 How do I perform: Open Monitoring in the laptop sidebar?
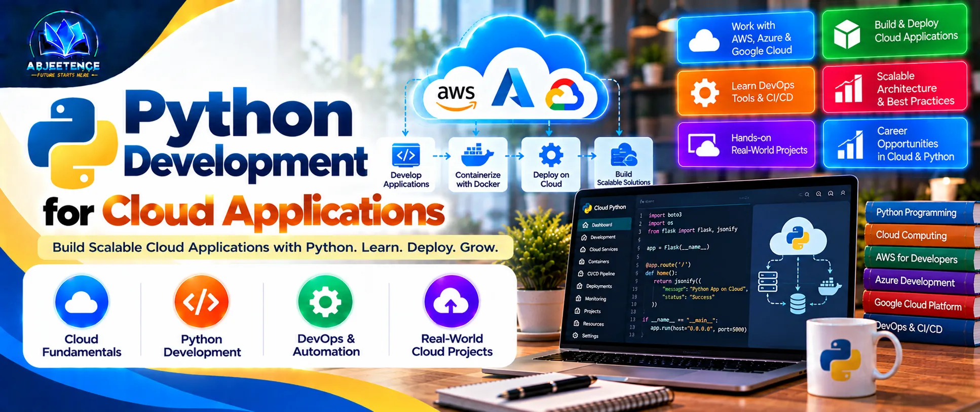[x=591, y=298]
